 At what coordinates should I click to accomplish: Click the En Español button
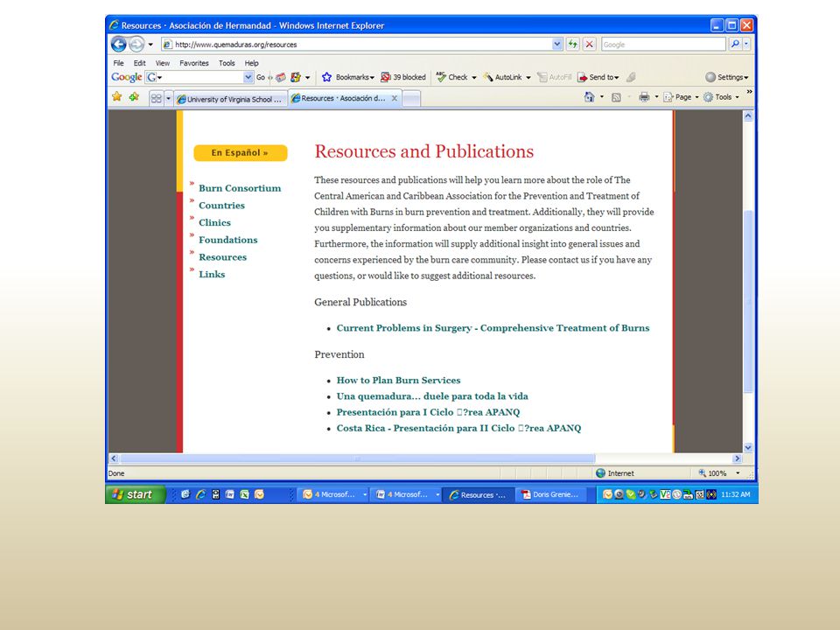click(240, 152)
